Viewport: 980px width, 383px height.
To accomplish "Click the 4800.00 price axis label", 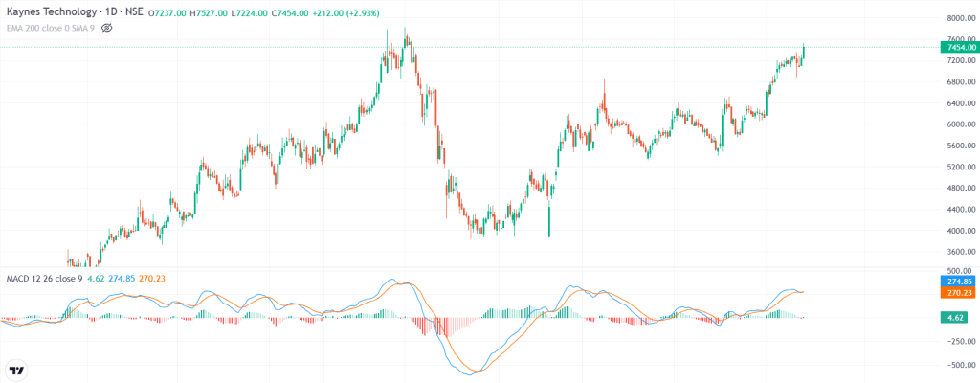I will coord(961,189).
